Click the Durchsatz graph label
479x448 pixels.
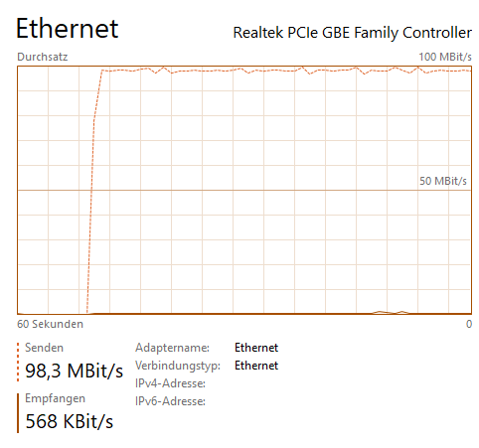[x=43, y=57]
